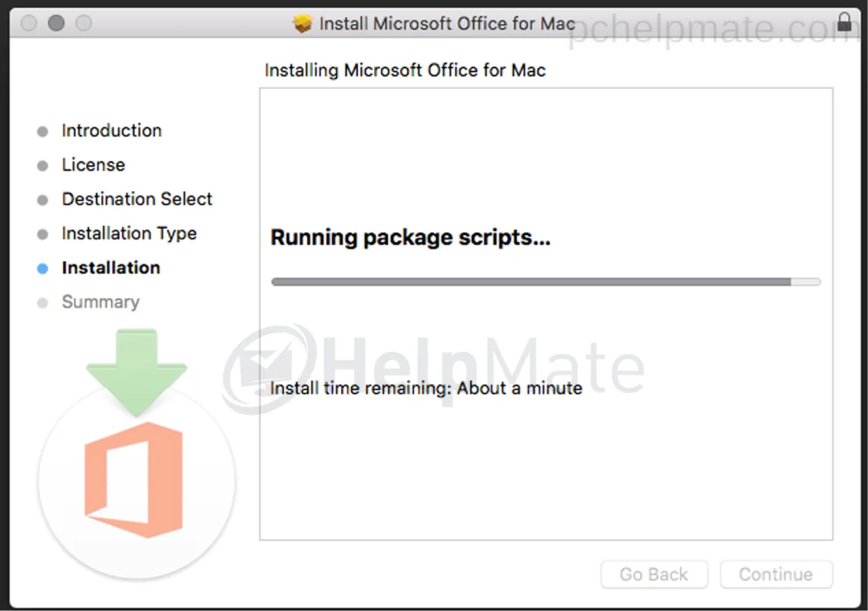Click the Running package scripts status text
Viewport: 868px width, 611px height.
coord(410,238)
